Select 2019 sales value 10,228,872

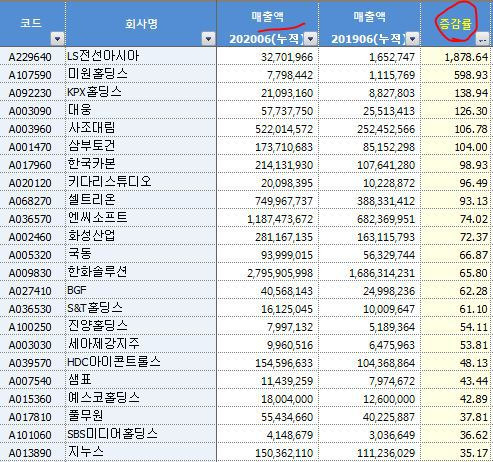389,183
